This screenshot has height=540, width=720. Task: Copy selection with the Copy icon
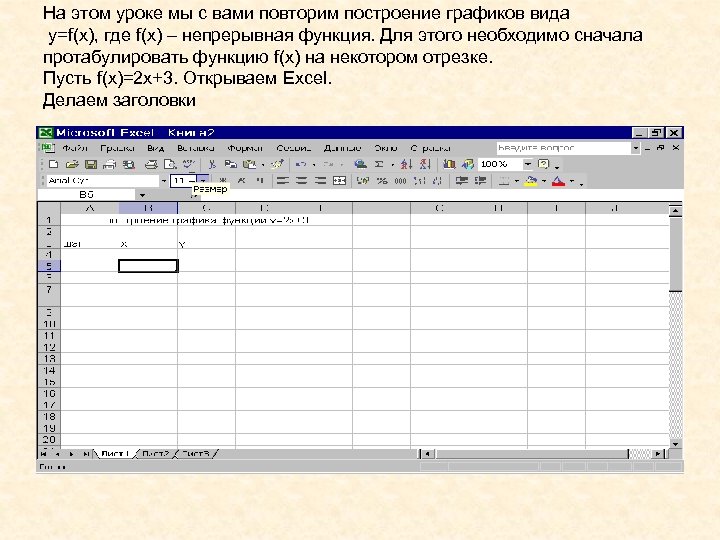pyautogui.click(x=231, y=164)
